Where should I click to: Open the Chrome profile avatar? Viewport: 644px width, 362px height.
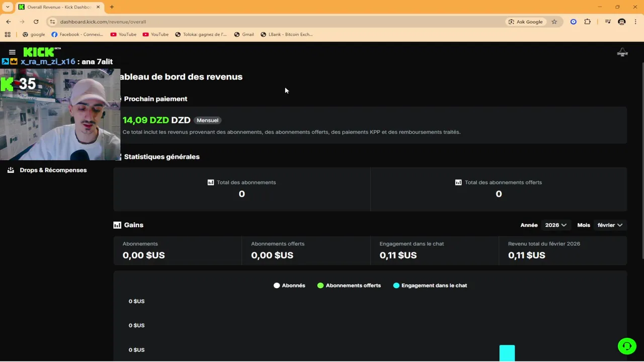[622, 22]
